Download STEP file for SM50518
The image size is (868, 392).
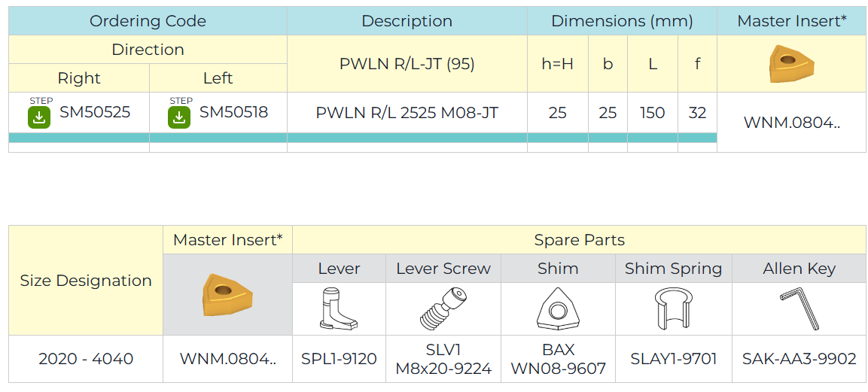coord(179,117)
